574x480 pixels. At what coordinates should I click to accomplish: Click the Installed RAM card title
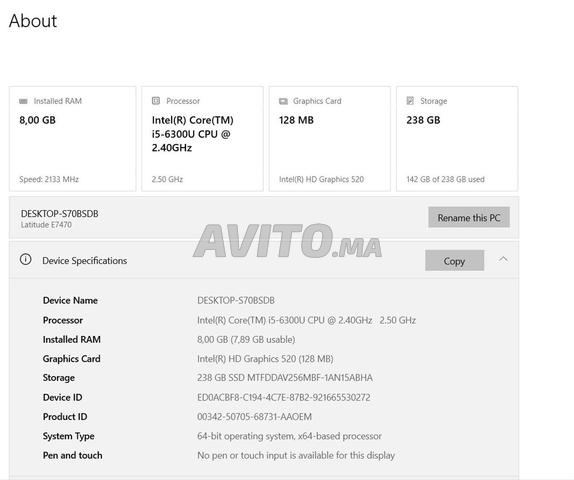57,101
